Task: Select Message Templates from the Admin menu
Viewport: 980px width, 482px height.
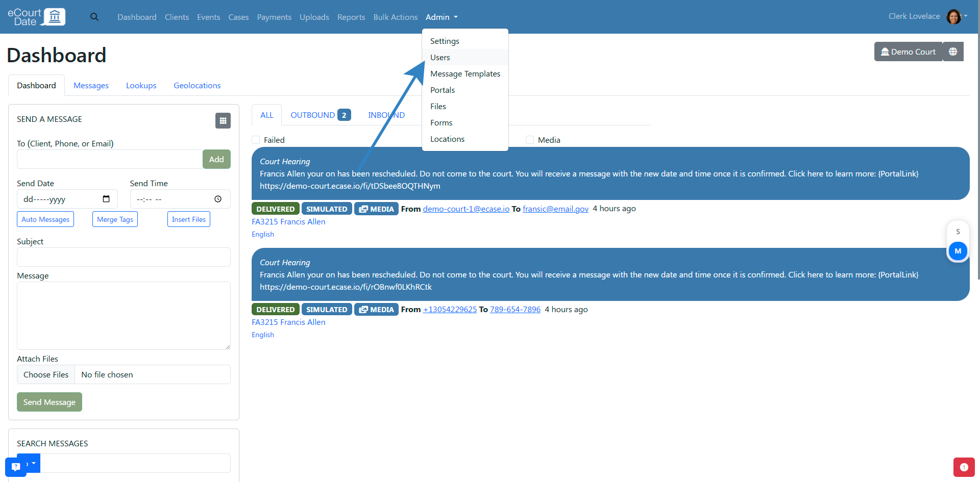Action: click(465, 73)
